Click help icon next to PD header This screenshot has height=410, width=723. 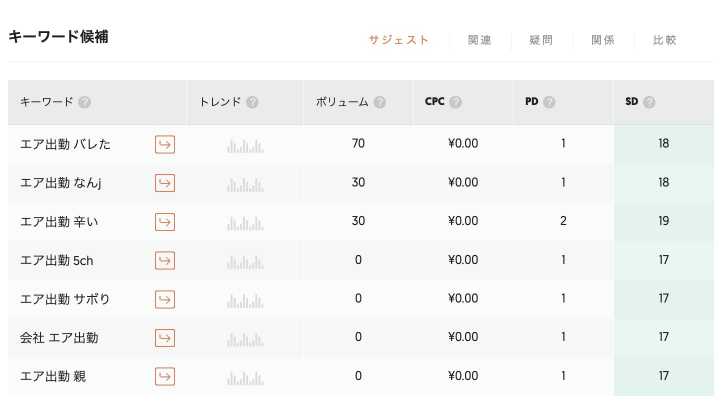(549, 102)
